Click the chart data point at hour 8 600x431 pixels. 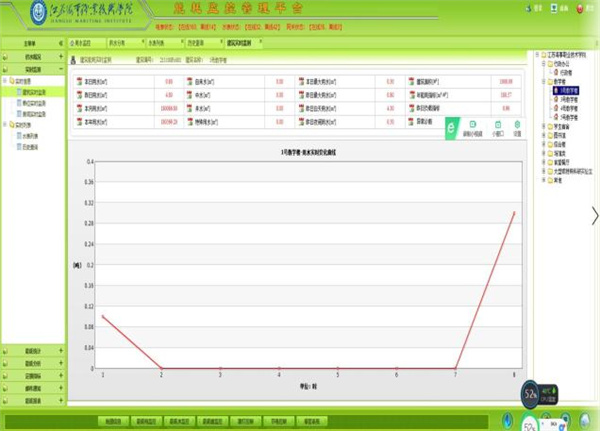click(x=514, y=212)
